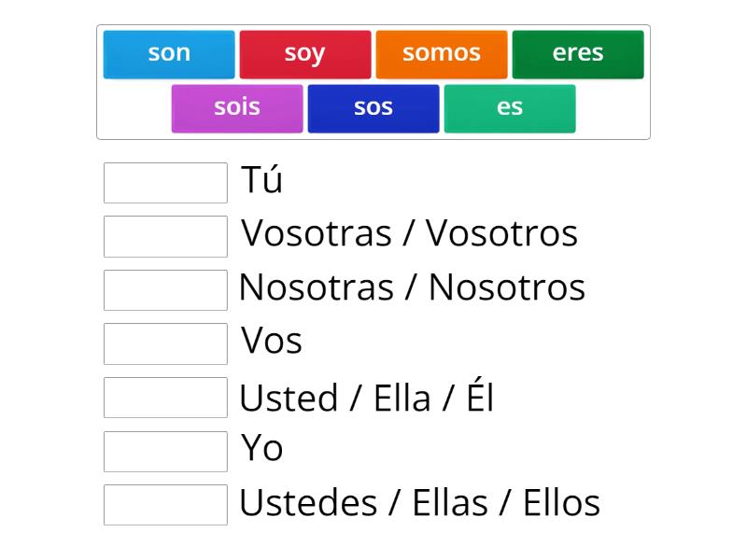Click the text 'Nosotras / Nosotros'
This screenshot has width=747, height=560.
tap(413, 288)
